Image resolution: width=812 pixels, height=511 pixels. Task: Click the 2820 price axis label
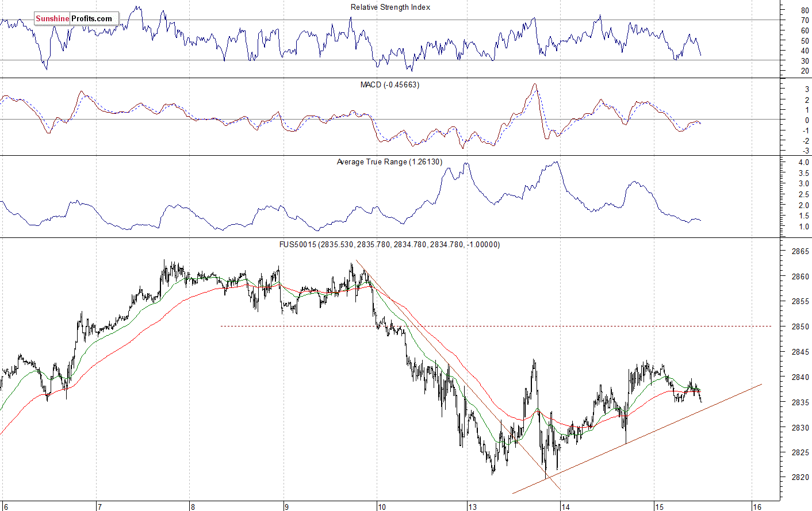[799, 478]
